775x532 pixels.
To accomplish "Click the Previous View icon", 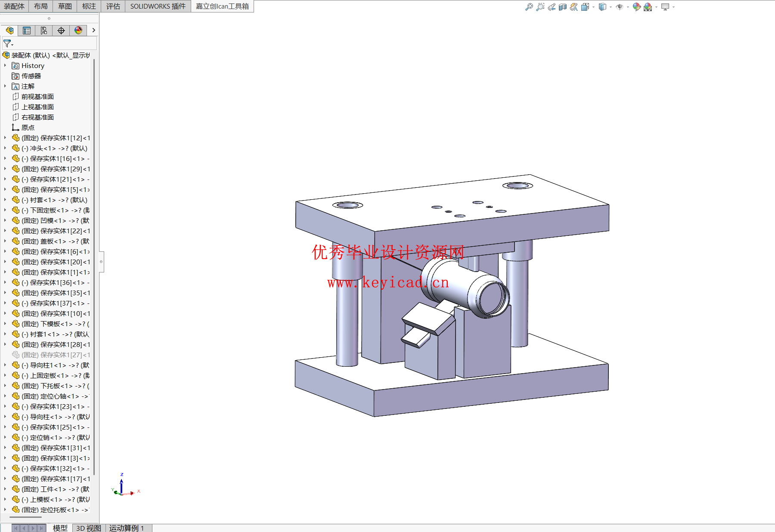I will (x=552, y=7).
